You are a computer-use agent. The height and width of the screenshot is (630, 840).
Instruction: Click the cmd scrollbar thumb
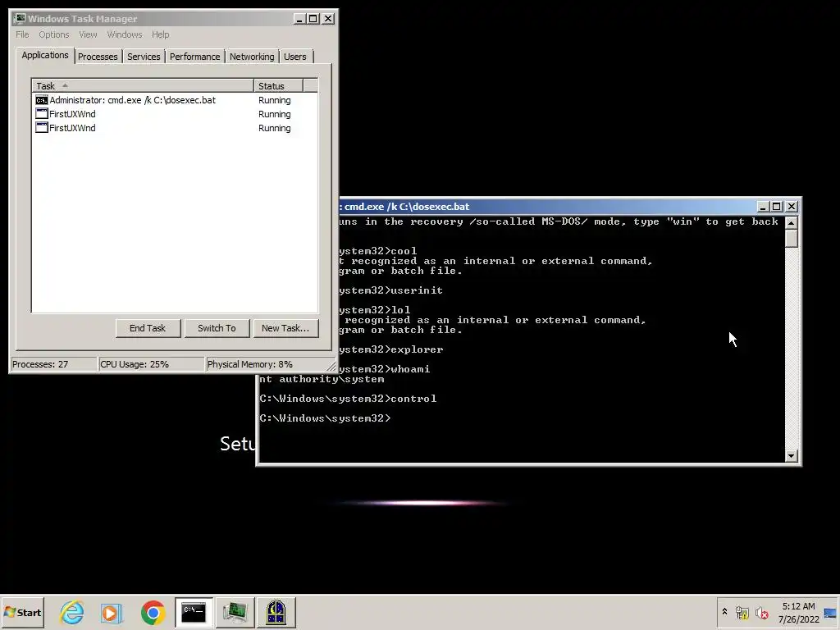pos(792,238)
